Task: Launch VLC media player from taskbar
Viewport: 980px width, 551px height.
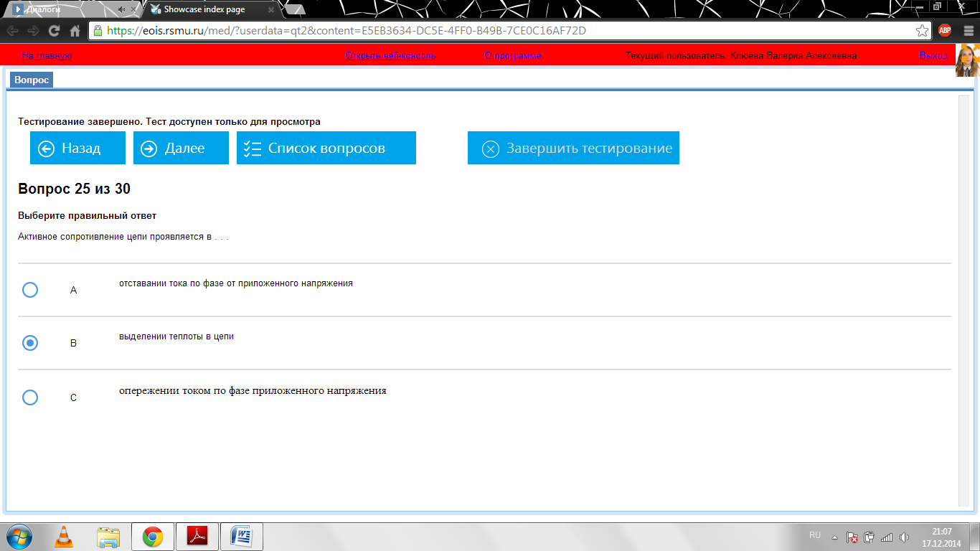Action: click(64, 536)
